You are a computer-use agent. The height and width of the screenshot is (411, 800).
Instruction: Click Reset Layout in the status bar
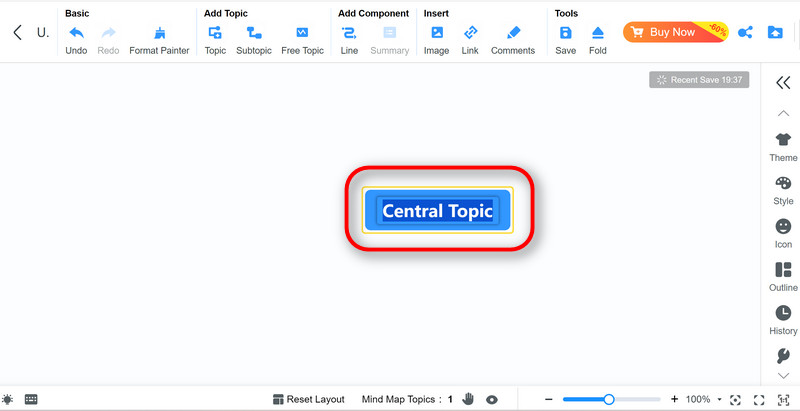[x=308, y=399]
